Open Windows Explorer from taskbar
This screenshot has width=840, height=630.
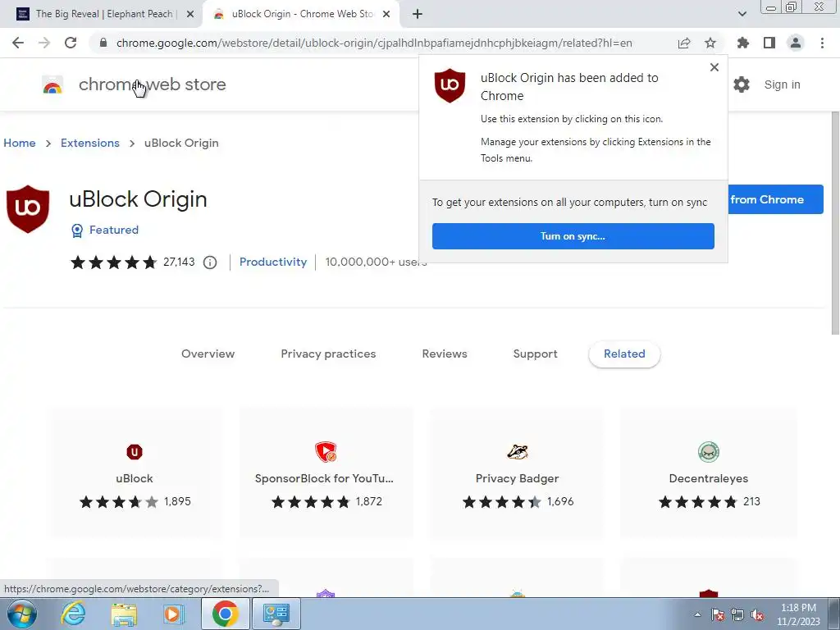(x=124, y=614)
